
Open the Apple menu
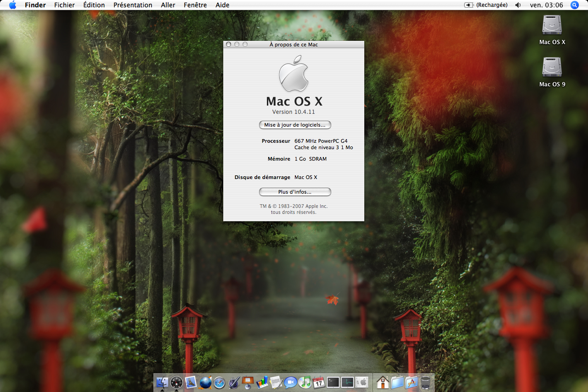coord(12,5)
